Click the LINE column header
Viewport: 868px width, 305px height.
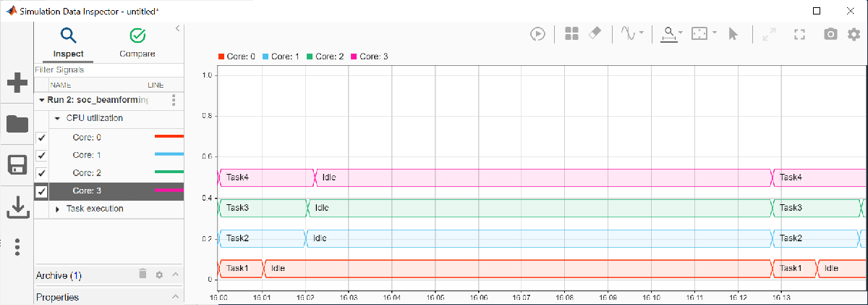coord(156,85)
